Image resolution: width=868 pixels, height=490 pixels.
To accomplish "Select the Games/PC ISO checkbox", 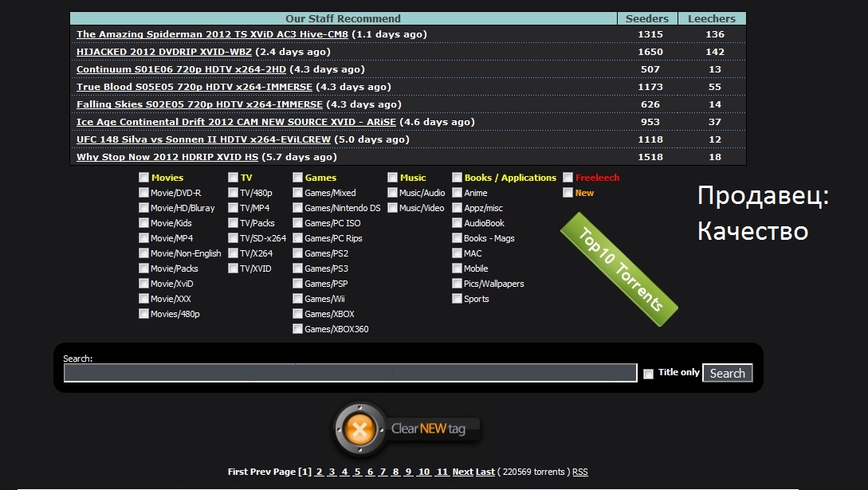I will 298,223.
